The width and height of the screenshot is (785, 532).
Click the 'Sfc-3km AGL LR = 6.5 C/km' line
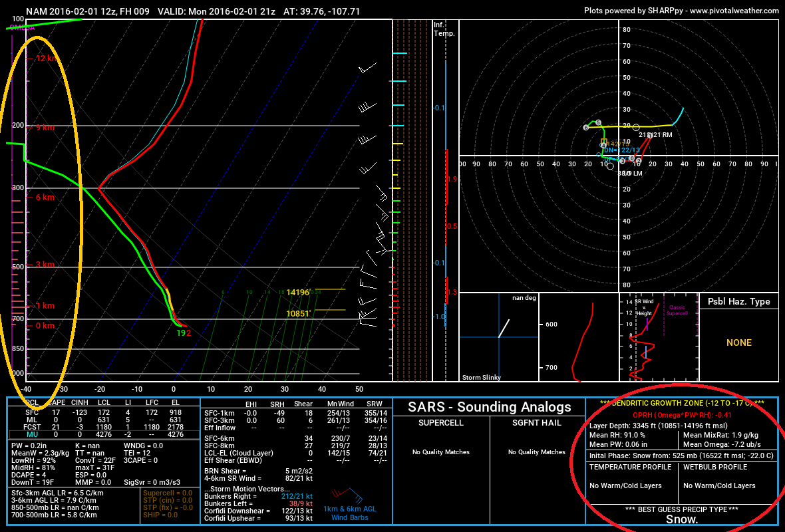(x=57, y=493)
